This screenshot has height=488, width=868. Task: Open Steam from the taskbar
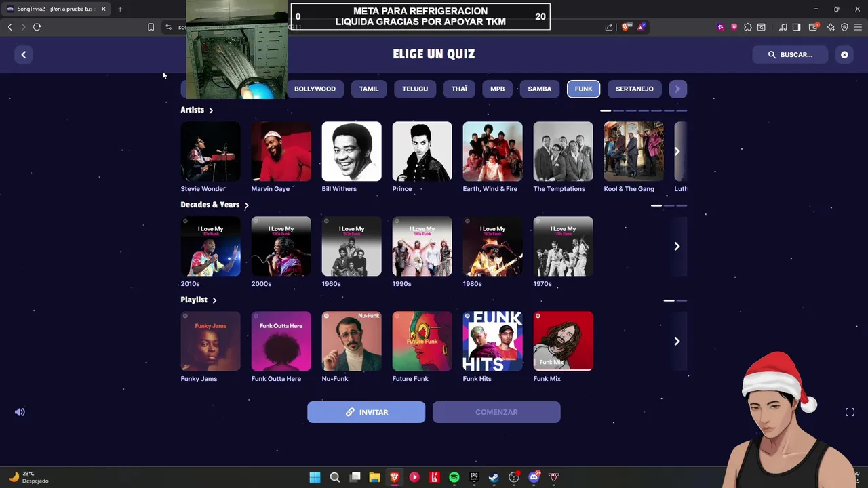494,477
